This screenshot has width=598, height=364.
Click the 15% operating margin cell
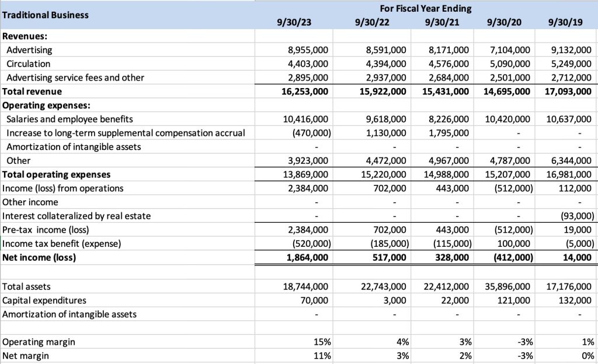tap(322, 342)
